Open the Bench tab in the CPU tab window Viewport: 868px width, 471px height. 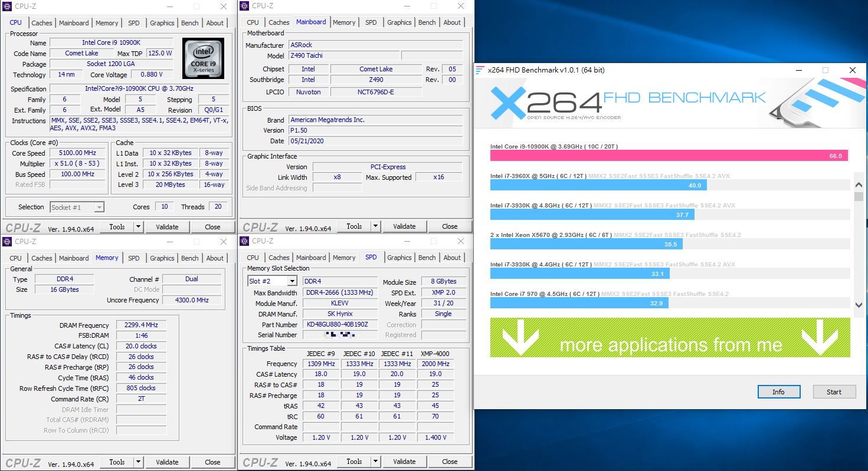190,23
